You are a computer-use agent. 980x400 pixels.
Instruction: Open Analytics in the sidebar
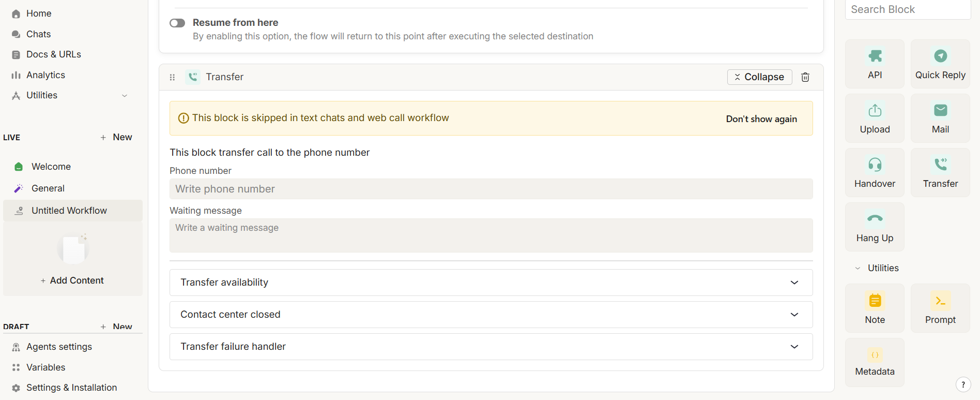click(x=45, y=75)
